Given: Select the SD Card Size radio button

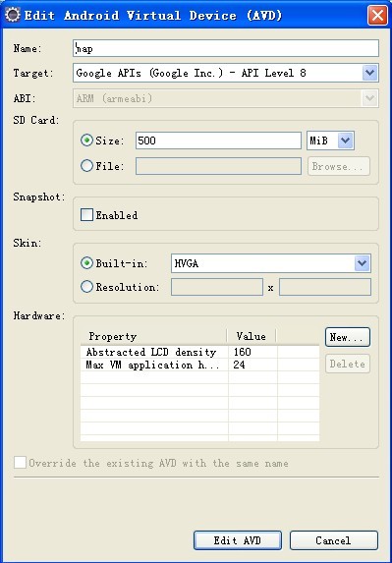Looking at the screenshot, I should (x=87, y=141).
